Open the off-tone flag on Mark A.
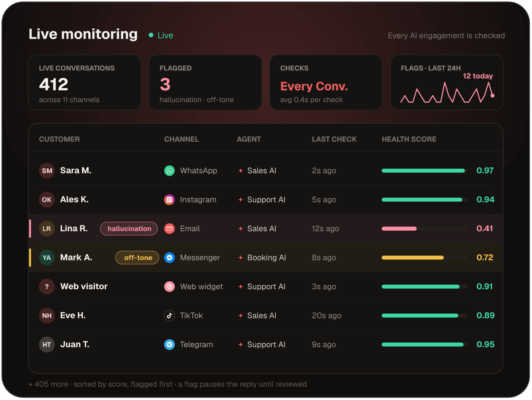The image size is (532, 400). coord(137,257)
